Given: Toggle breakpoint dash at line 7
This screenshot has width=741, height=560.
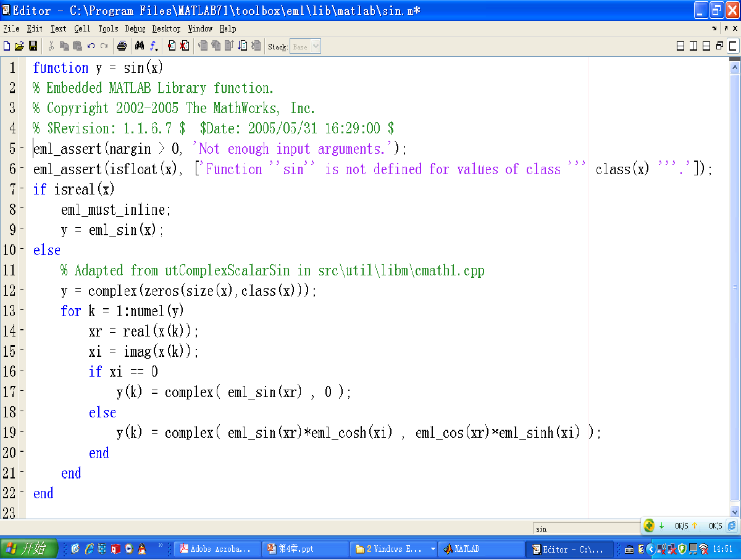Looking at the screenshot, I should 22,189.
